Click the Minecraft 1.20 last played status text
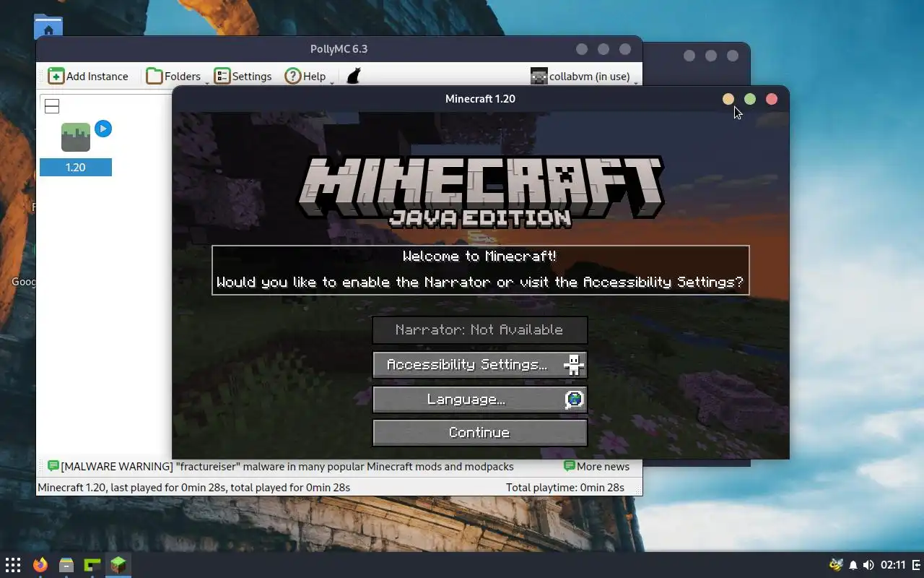This screenshot has height=578, width=924. [193, 487]
